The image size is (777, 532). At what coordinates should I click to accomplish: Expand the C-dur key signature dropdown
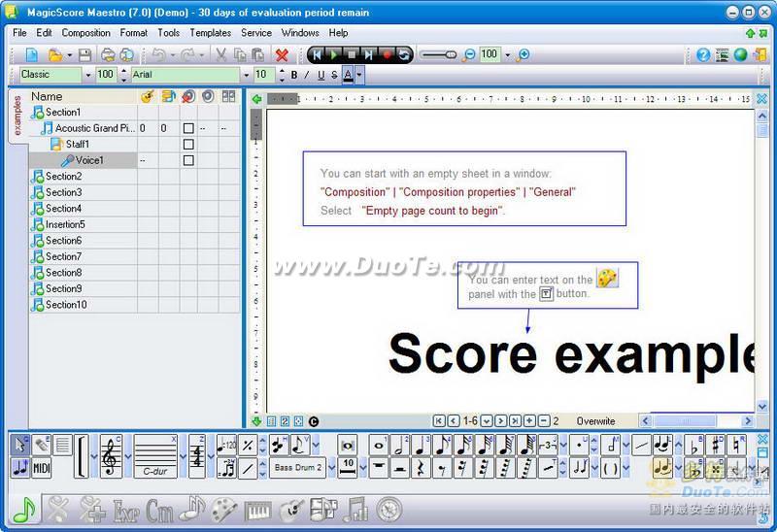183,456
